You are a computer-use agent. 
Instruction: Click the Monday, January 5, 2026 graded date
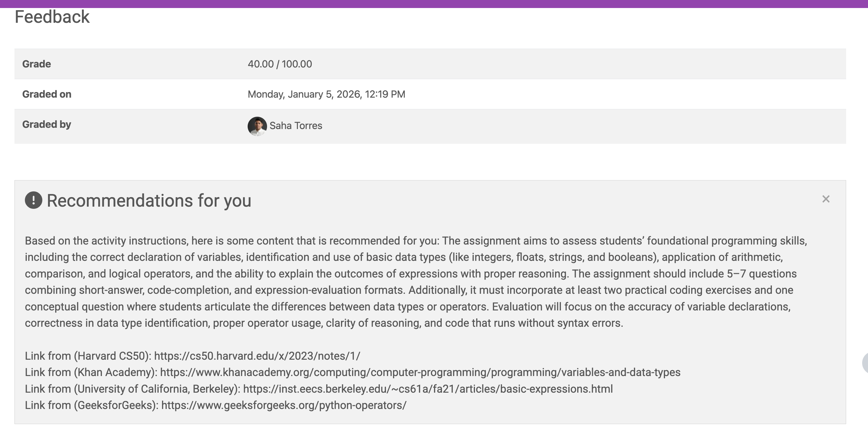(326, 94)
